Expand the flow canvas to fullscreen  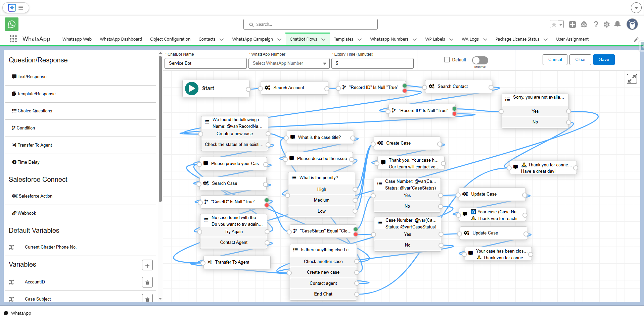(632, 79)
